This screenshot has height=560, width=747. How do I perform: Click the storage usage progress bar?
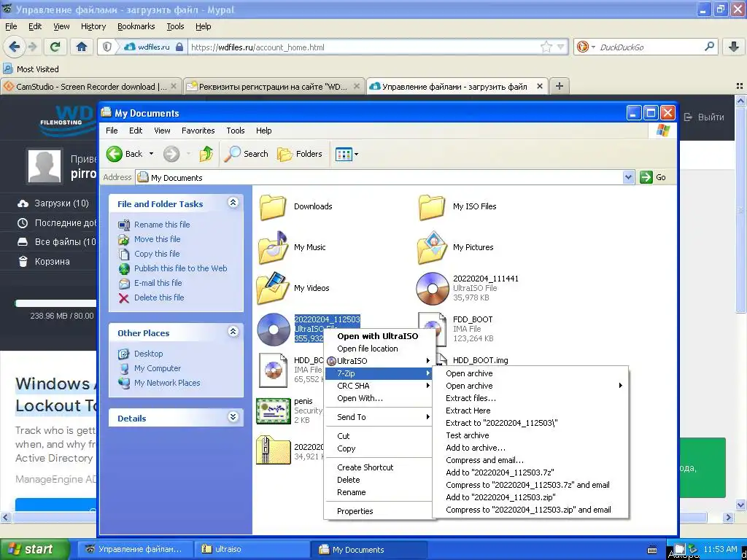(x=56, y=303)
